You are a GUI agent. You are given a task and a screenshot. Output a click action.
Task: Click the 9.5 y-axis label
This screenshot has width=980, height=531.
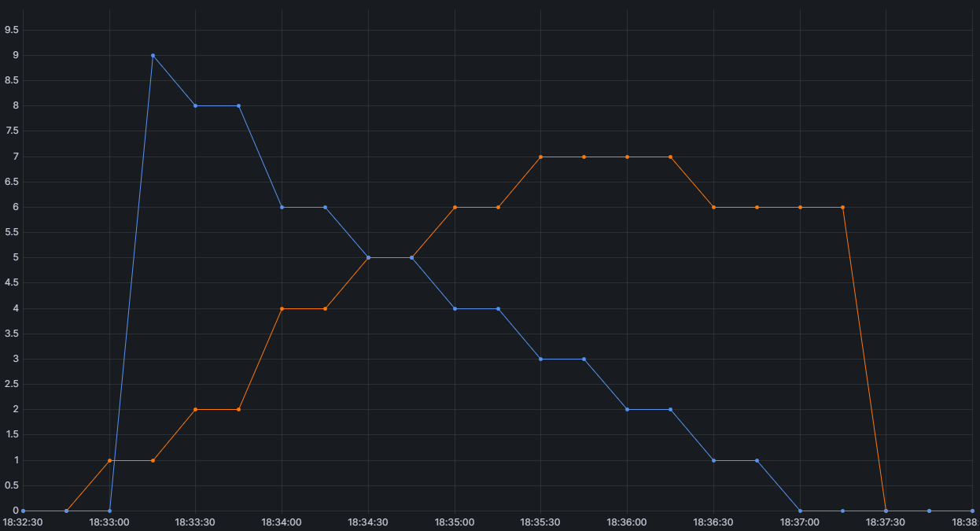click(12, 30)
